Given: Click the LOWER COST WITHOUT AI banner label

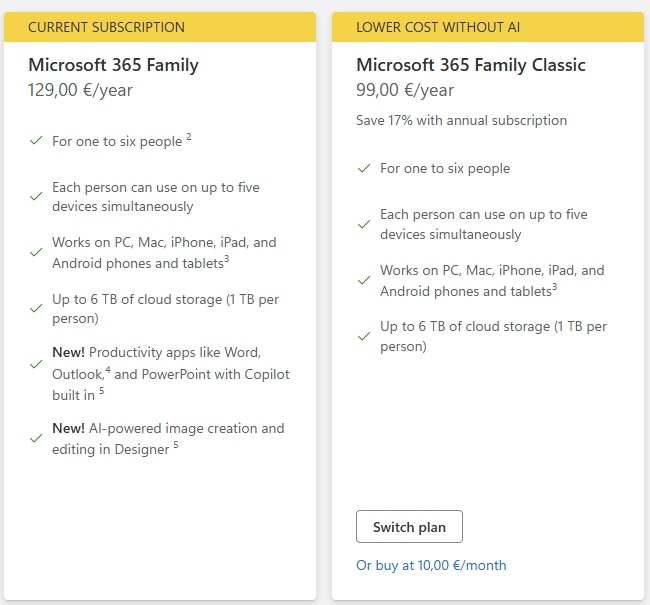Looking at the screenshot, I should point(438,27).
